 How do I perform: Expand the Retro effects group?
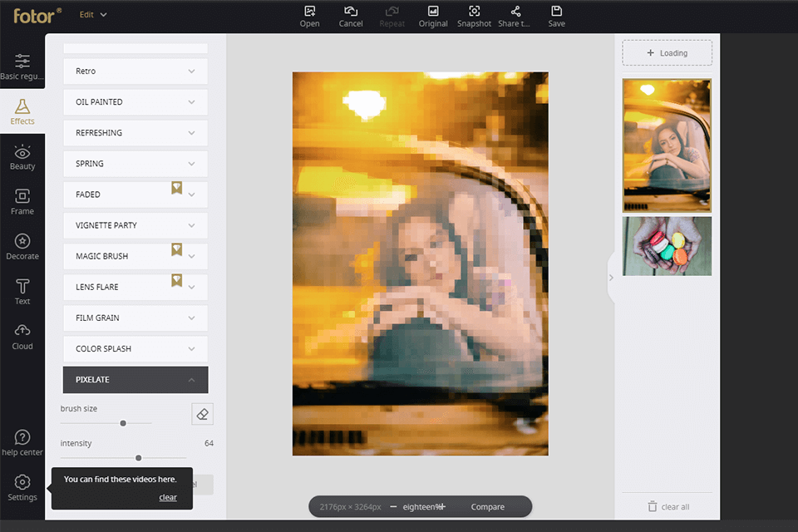pos(135,71)
